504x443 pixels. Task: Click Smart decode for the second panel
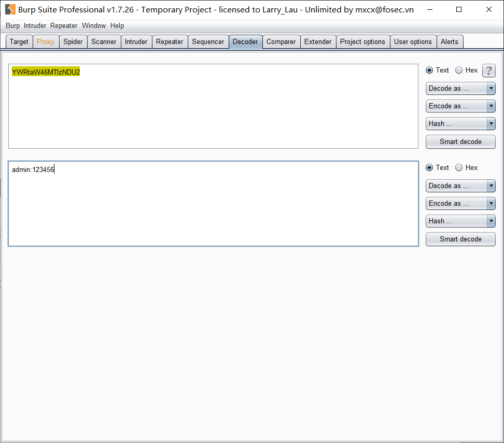460,239
